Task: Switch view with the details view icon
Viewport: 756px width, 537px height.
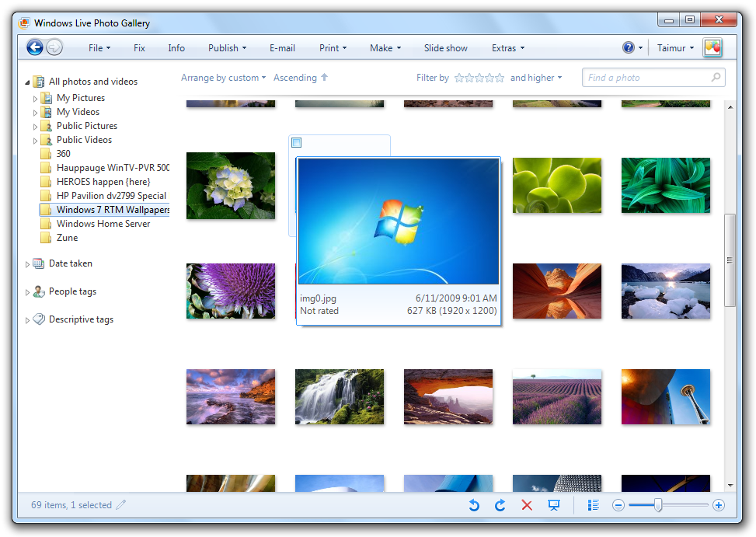Action: [x=594, y=505]
